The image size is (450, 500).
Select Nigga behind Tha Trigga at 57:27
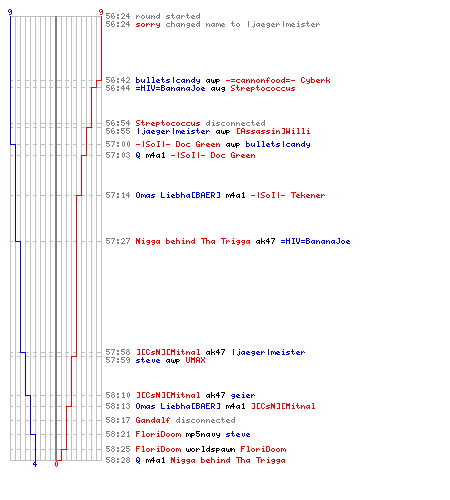193,241
